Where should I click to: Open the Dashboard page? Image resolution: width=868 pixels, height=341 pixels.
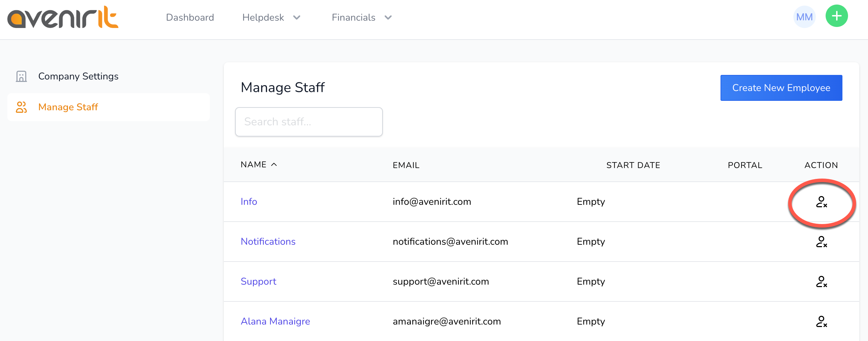point(190,18)
